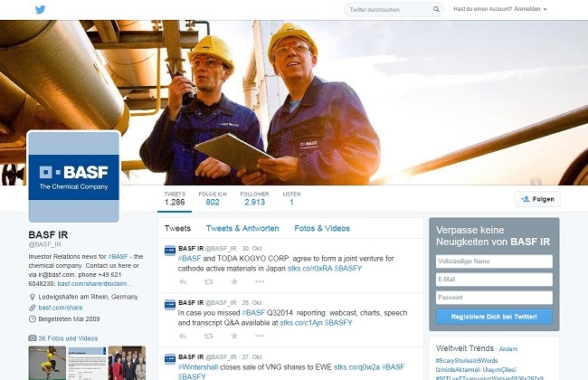Click the search magnifier icon

(436, 9)
